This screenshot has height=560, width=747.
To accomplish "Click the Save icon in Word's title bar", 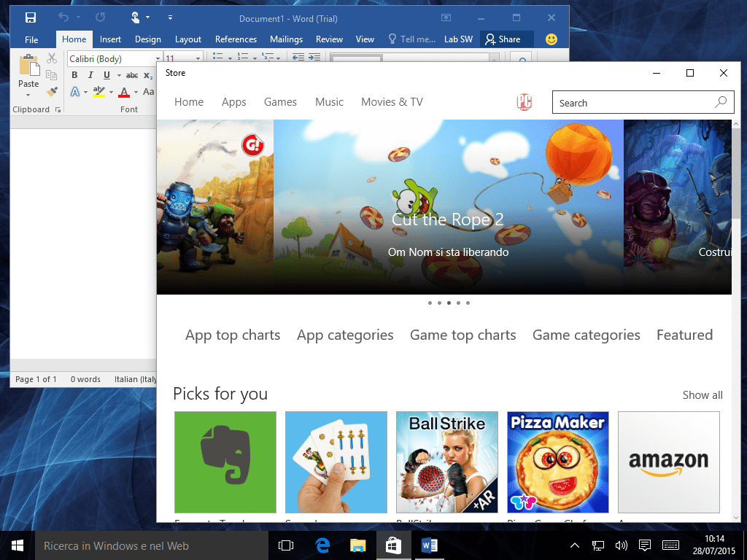I will click(x=31, y=17).
